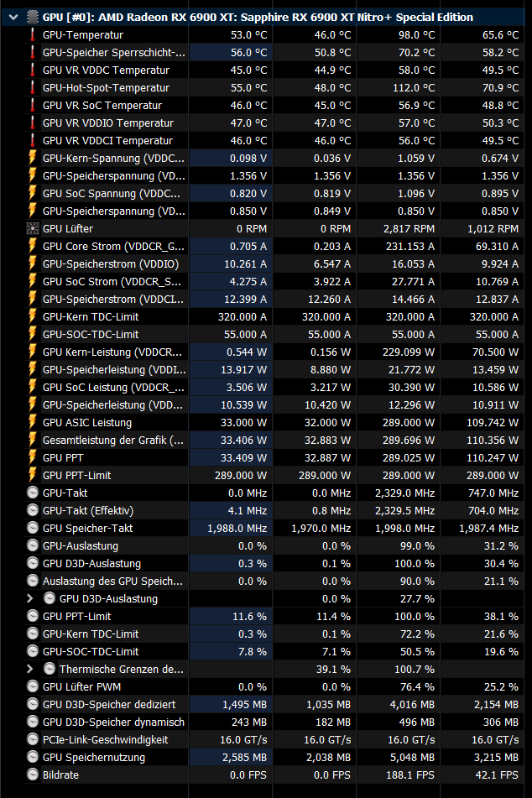Click the 2,817 RPM fan maximum value

pyautogui.click(x=409, y=228)
